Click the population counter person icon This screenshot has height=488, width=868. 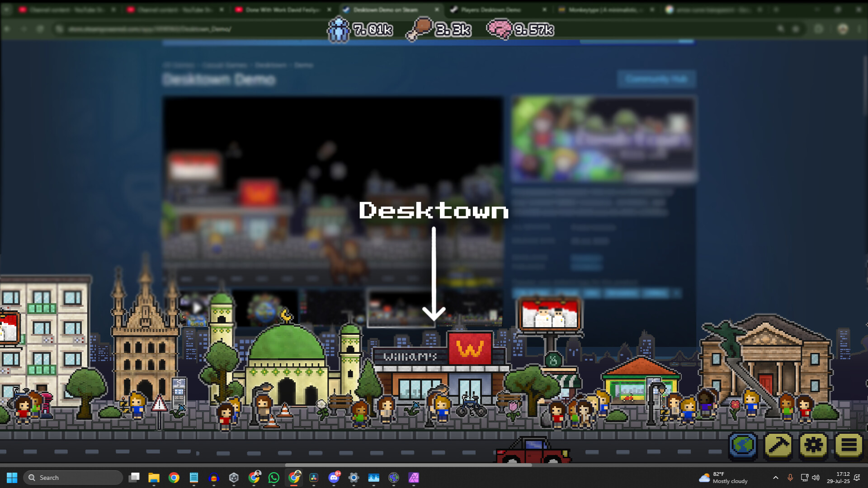click(338, 30)
